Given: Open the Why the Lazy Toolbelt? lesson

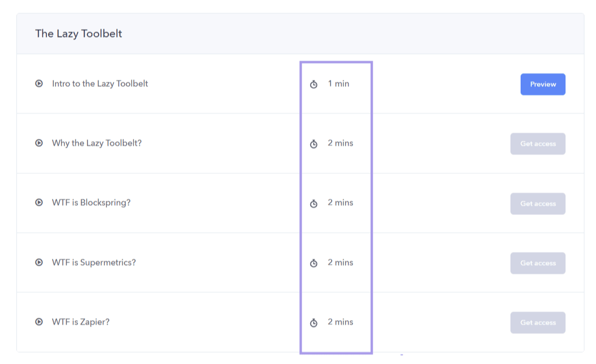Looking at the screenshot, I should coord(97,143).
